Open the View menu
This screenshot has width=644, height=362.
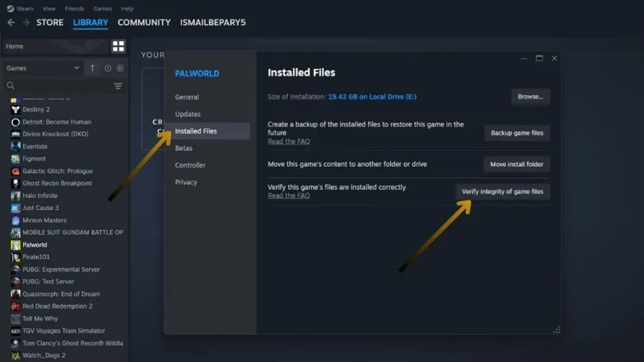pos(49,8)
